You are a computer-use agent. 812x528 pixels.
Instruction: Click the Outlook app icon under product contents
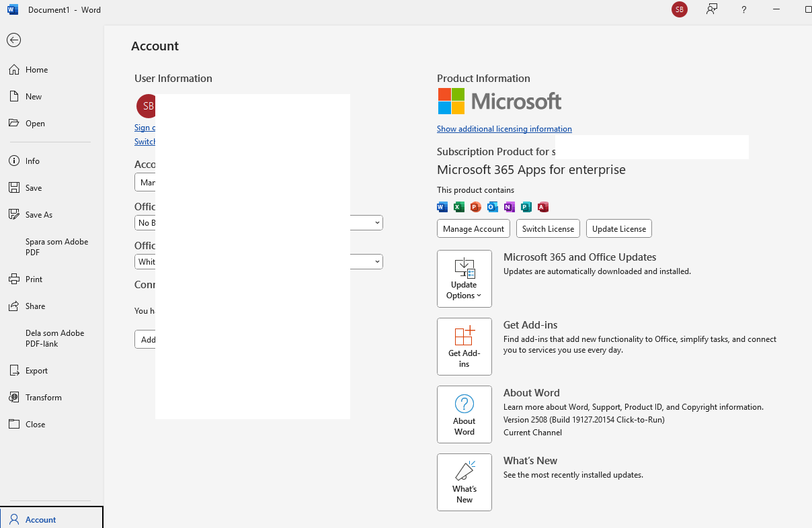[x=493, y=207]
